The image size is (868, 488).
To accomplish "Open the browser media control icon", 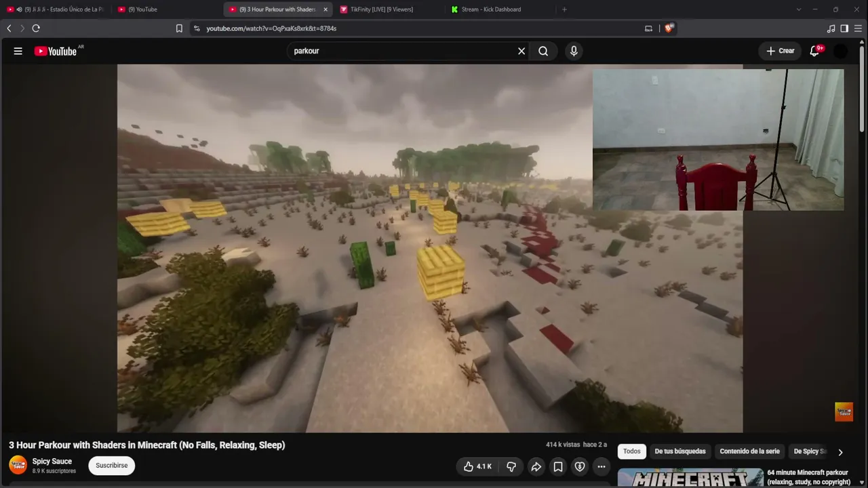I will pos(831,28).
